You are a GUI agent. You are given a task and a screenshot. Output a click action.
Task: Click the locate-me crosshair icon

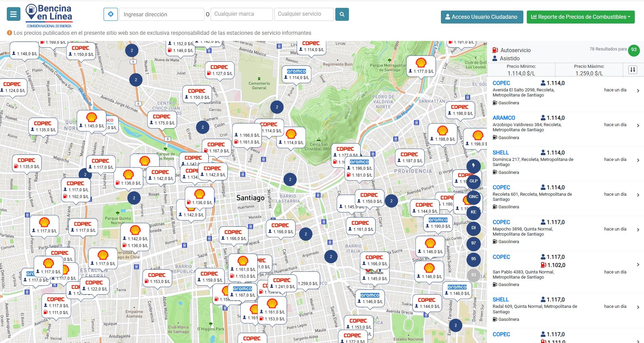[x=110, y=14]
